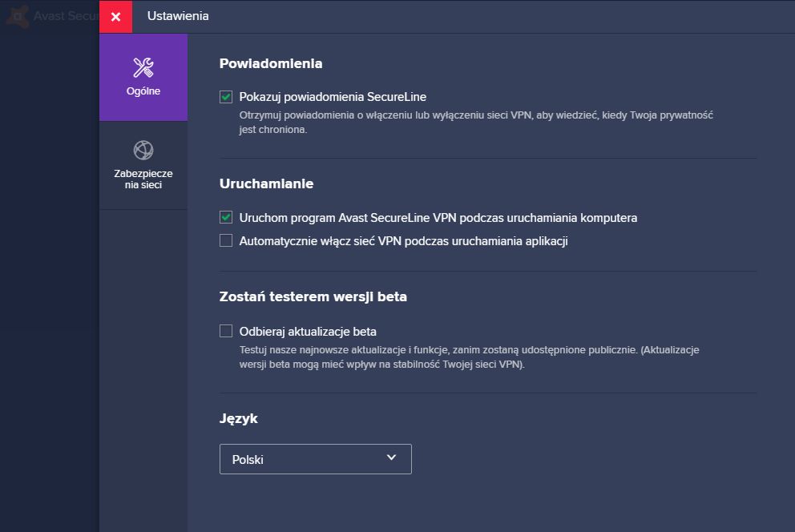Click the Powiadomienia section heading

point(271,64)
